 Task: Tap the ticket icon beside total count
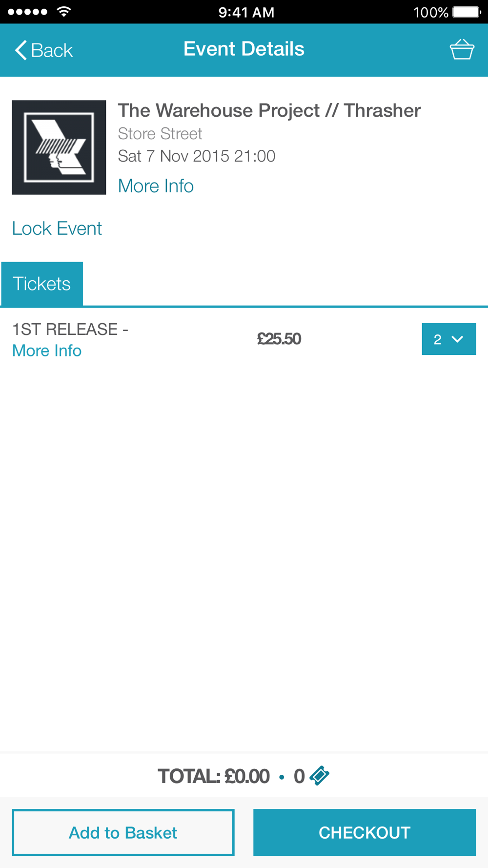[x=320, y=775]
